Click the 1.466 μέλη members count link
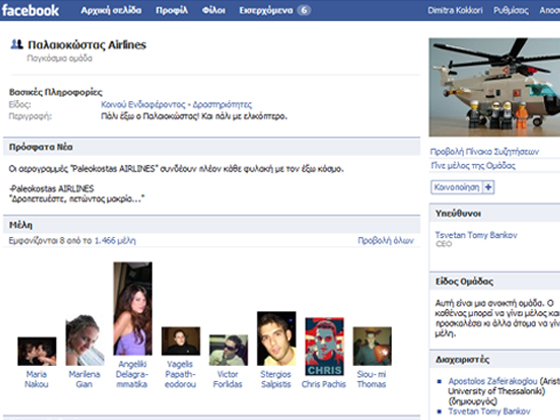 pos(115,241)
